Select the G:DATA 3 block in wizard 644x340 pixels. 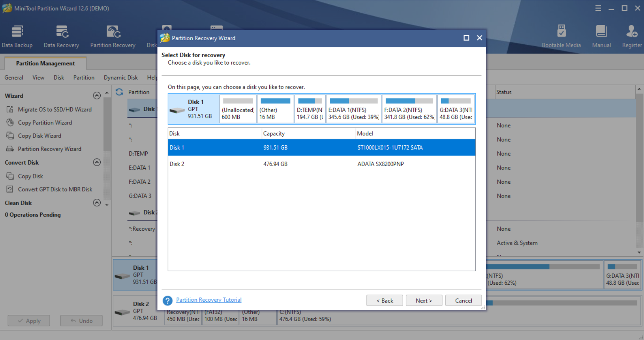[456, 109]
